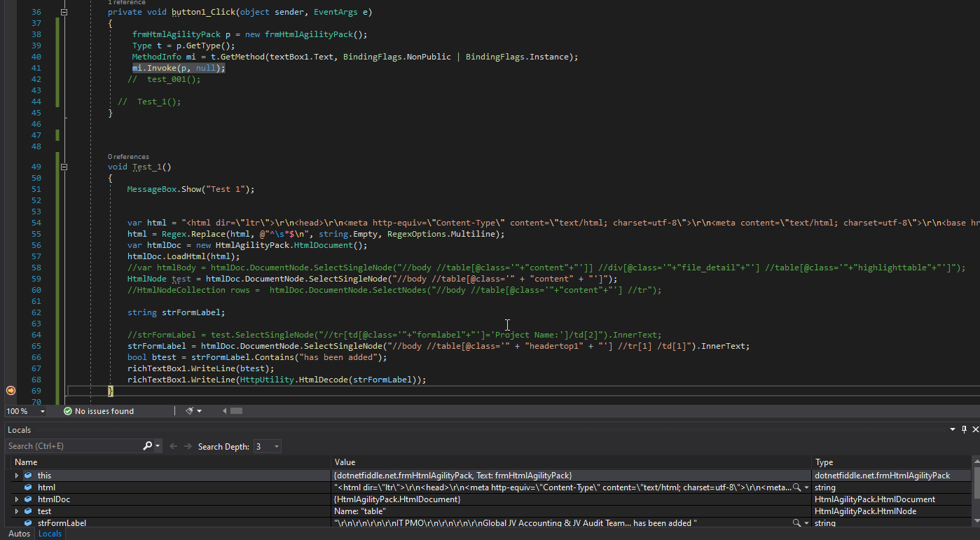Collapse the button1_Click method outline
This screenshot has width=980, height=540.
pos(64,13)
